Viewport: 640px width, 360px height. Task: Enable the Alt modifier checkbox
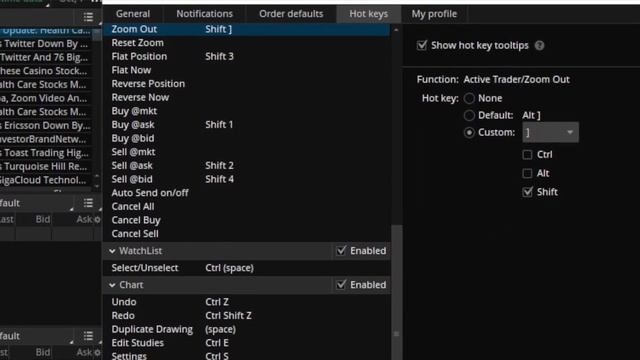point(527,173)
